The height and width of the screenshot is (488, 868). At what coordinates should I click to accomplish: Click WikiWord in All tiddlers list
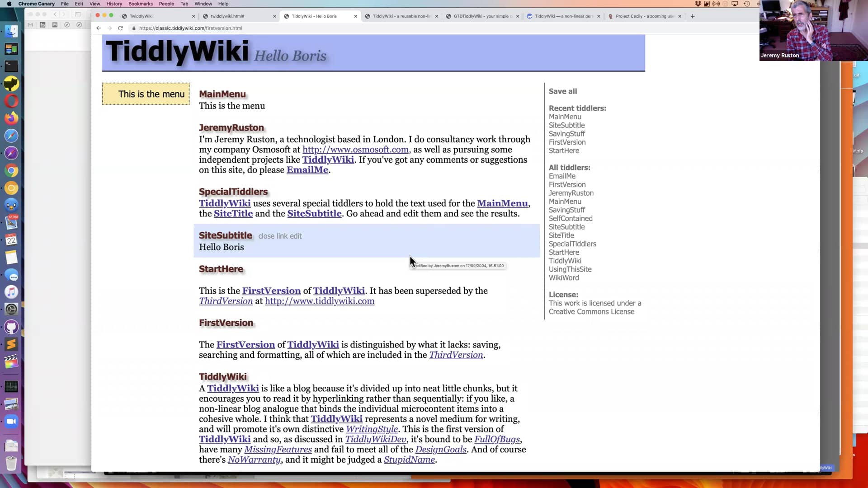[x=564, y=278]
